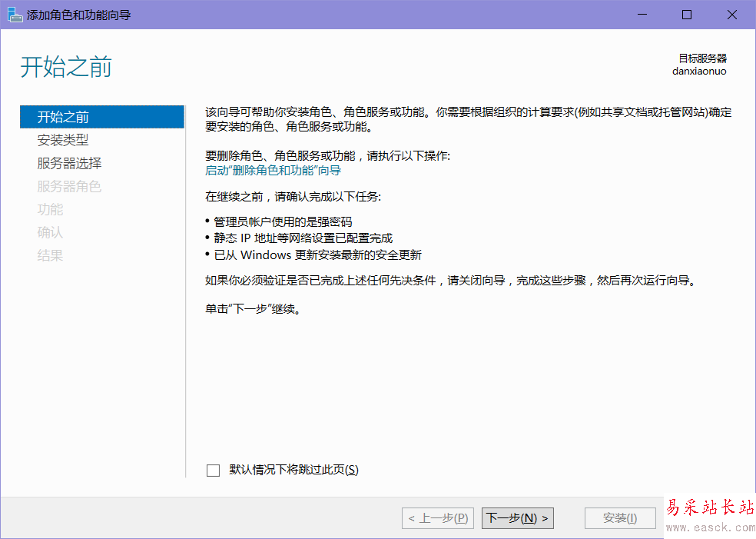The image size is (756, 539).
Task: Click the 单击"下一步"继续 text
Action: 253,309
